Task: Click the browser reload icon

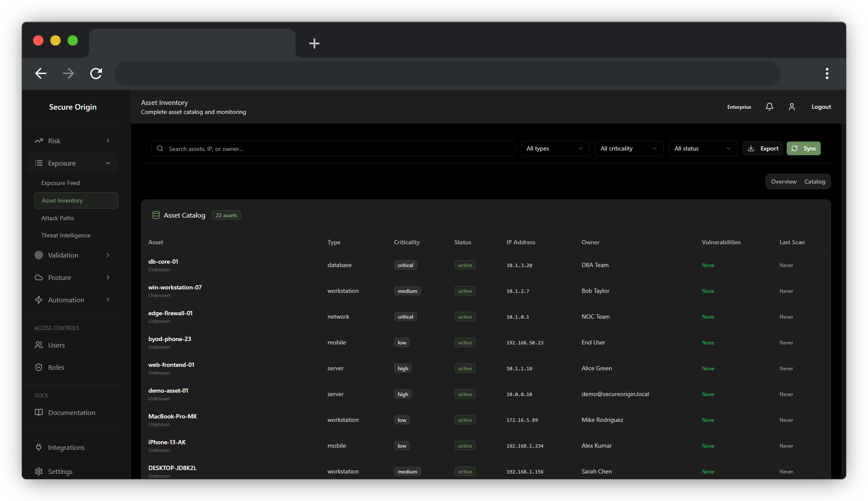Action: 96,74
